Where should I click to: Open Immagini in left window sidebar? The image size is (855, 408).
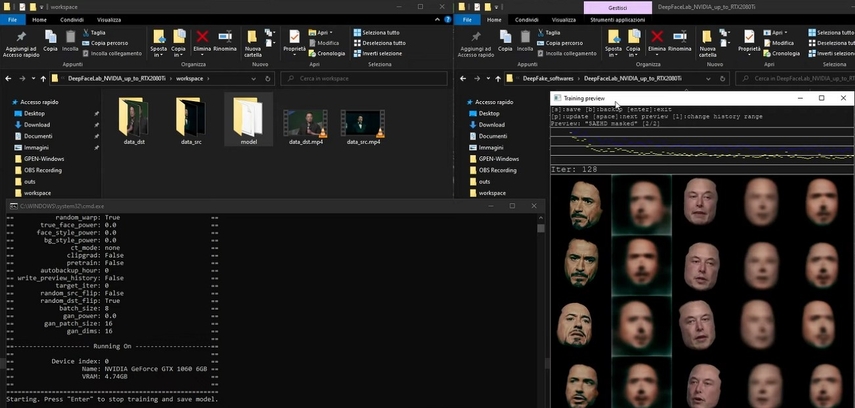click(36, 148)
